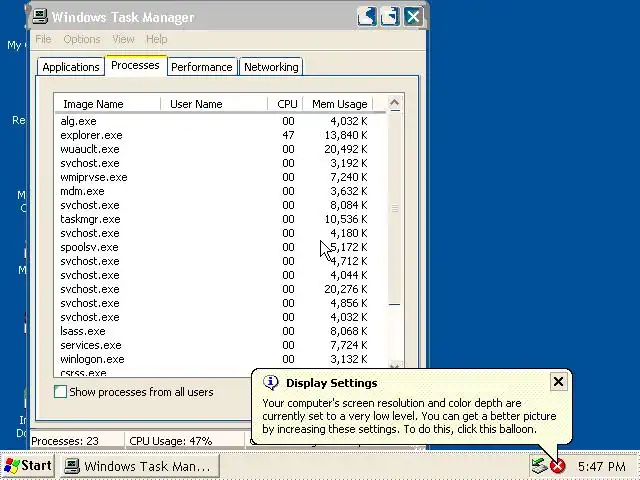
Task: Select the Processes tab
Action: click(135, 65)
